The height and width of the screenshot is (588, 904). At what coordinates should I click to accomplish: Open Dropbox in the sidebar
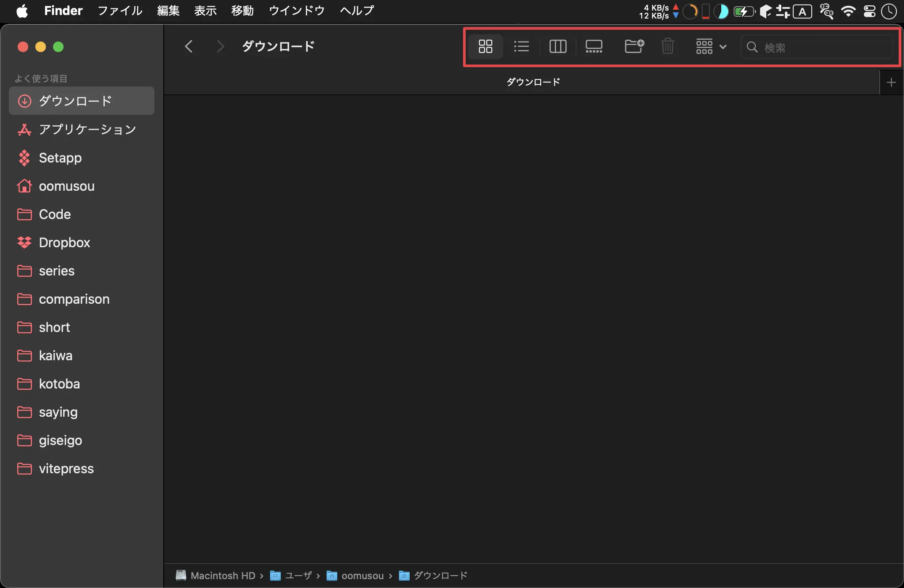click(82, 242)
